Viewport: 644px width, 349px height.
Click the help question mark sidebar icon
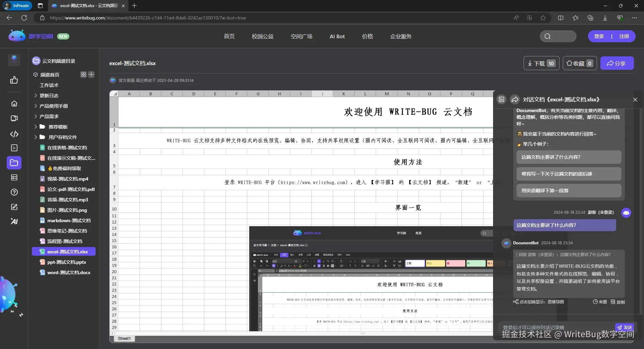(14, 192)
